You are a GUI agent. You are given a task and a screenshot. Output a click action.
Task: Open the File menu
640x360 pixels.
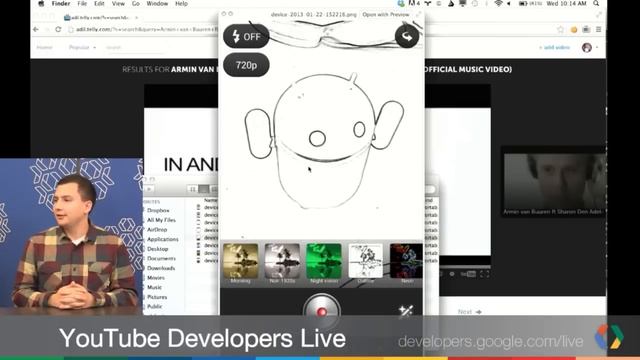tap(82, 4)
